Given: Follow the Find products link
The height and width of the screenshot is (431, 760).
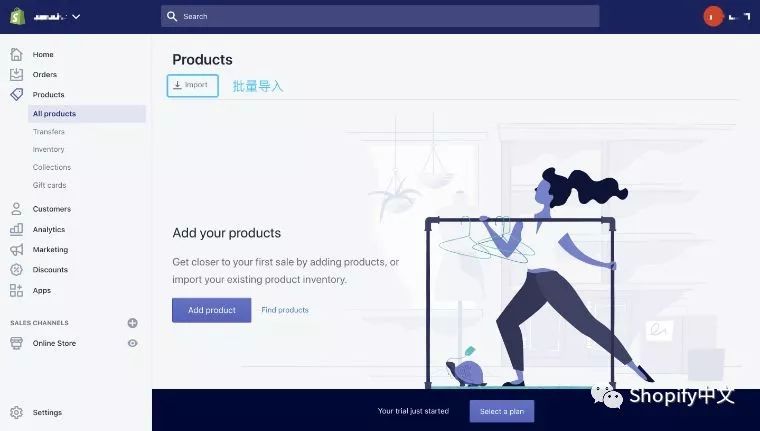Looking at the screenshot, I should [x=285, y=310].
